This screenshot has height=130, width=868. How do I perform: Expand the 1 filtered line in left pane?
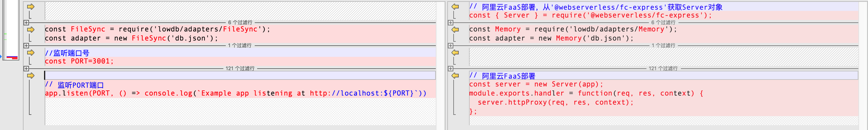pyautogui.click(x=26, y=46)
